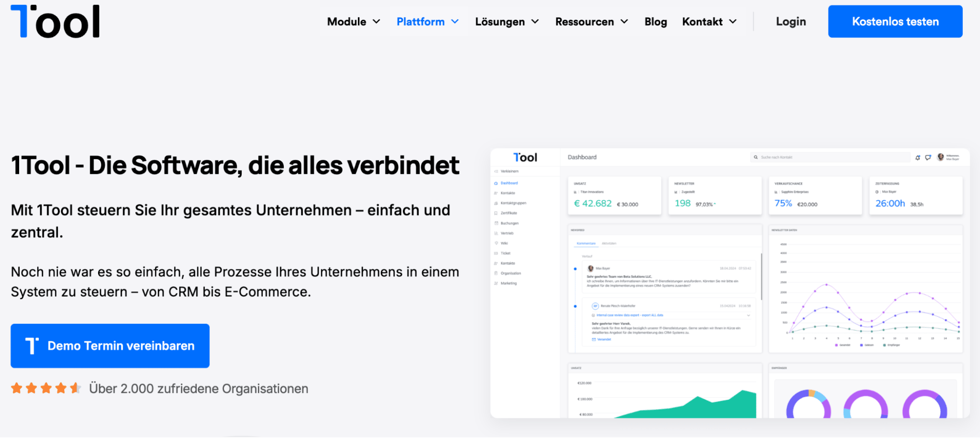Open the Login link
The height and width of the screenshot is (438, 980).
pos(791,22)
